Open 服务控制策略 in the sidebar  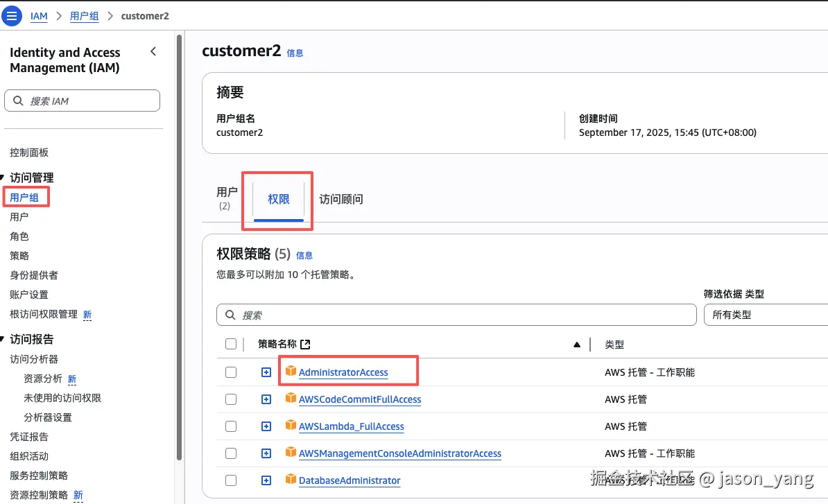tap(39, 476)
